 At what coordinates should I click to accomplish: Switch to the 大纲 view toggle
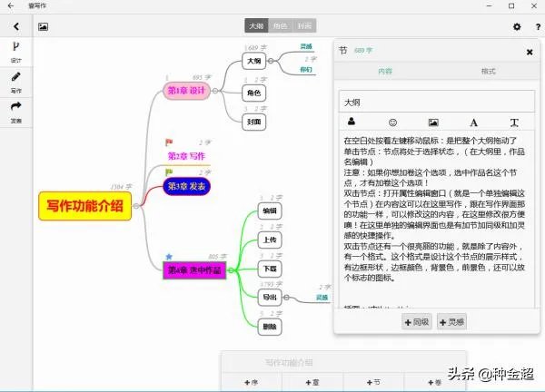point(256,26)
